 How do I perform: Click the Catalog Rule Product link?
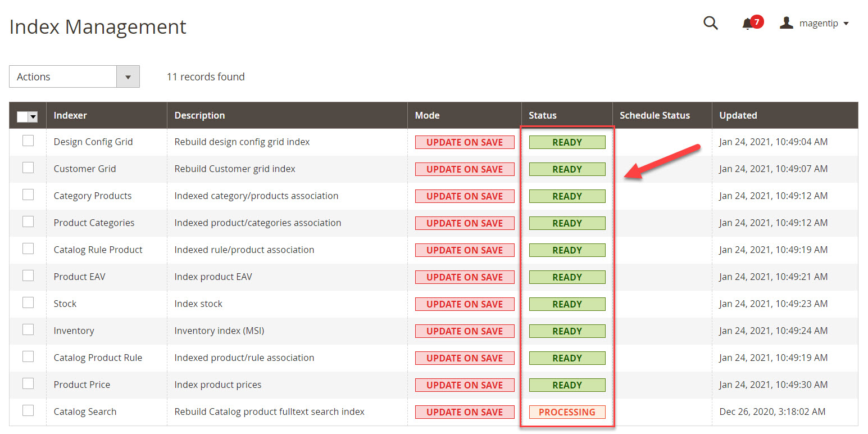(x=98, y=250)
